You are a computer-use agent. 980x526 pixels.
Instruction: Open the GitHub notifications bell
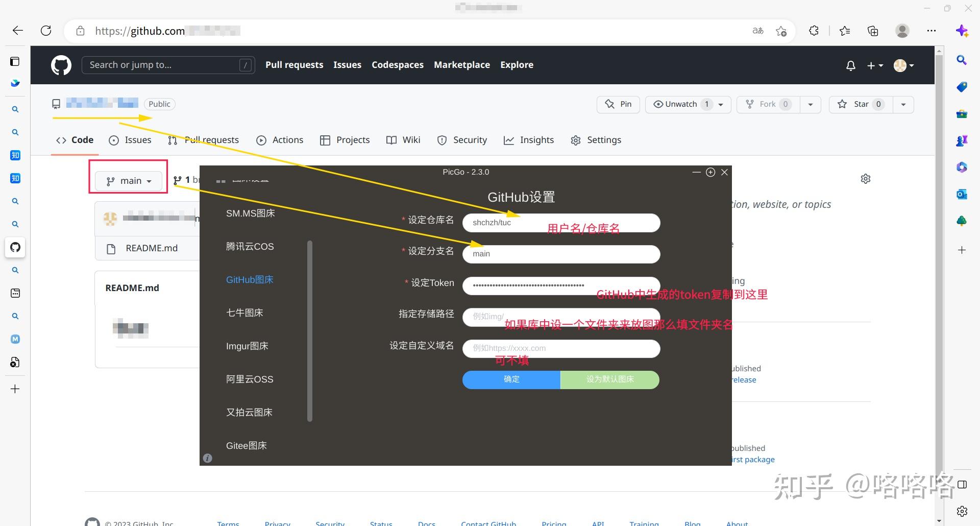point(850,65)
